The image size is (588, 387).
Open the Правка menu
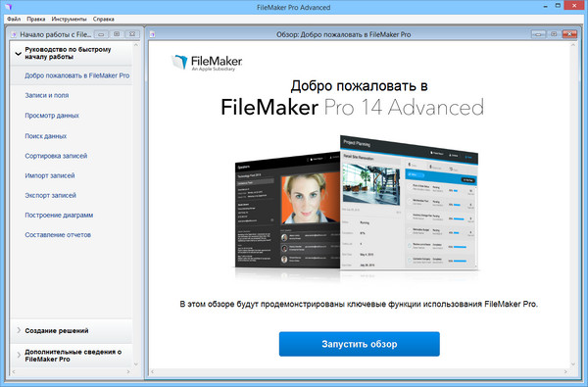coord(35,19)
